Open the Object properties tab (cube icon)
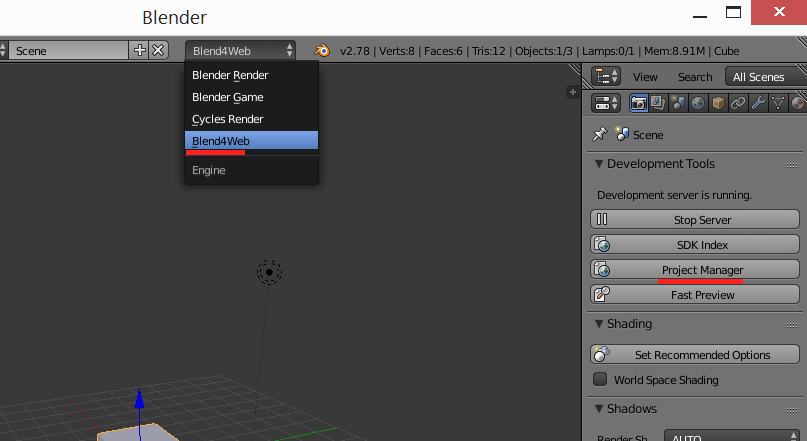The image size is (807, 441). click(x=718, y=103)
